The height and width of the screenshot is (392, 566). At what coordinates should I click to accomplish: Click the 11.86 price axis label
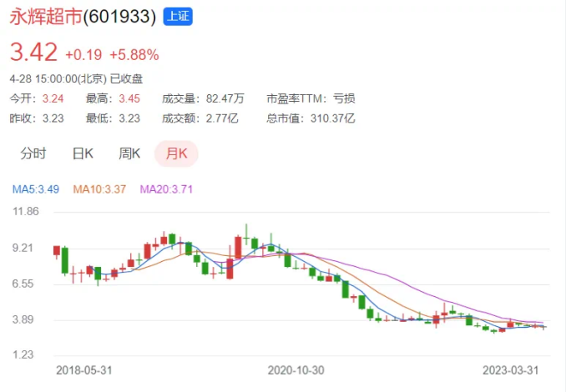26,211
